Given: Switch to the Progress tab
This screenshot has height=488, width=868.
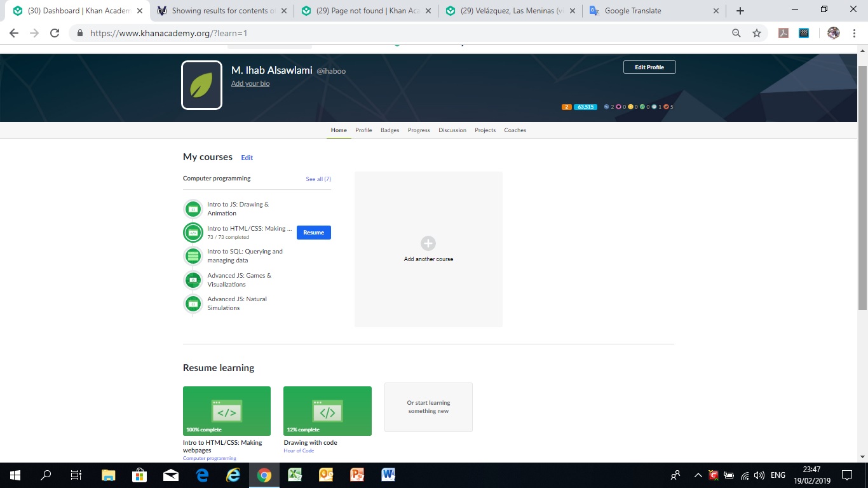Looking at the screenshot, I should coord(419,130).
